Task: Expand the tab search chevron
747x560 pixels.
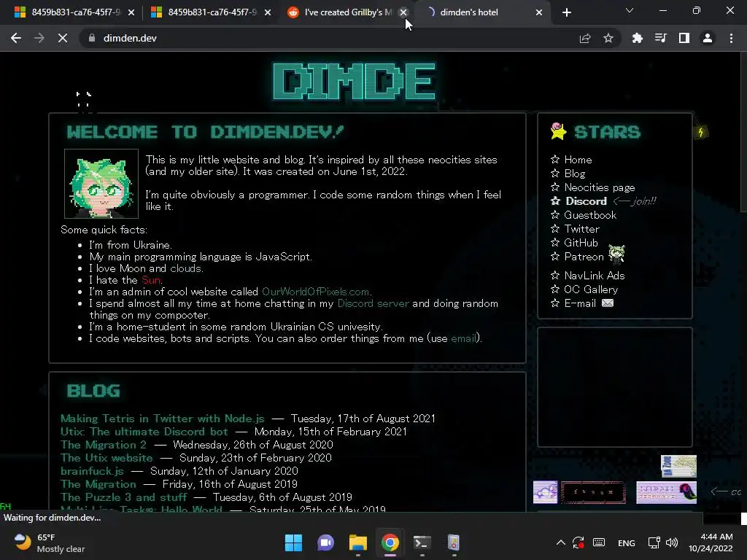Action: pos(630,10)
